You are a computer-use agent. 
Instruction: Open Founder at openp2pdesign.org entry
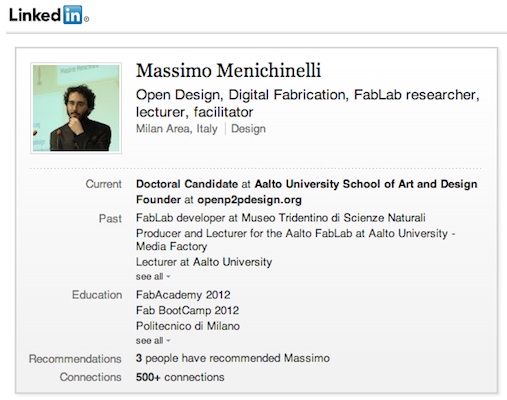(x=219, y=200)
